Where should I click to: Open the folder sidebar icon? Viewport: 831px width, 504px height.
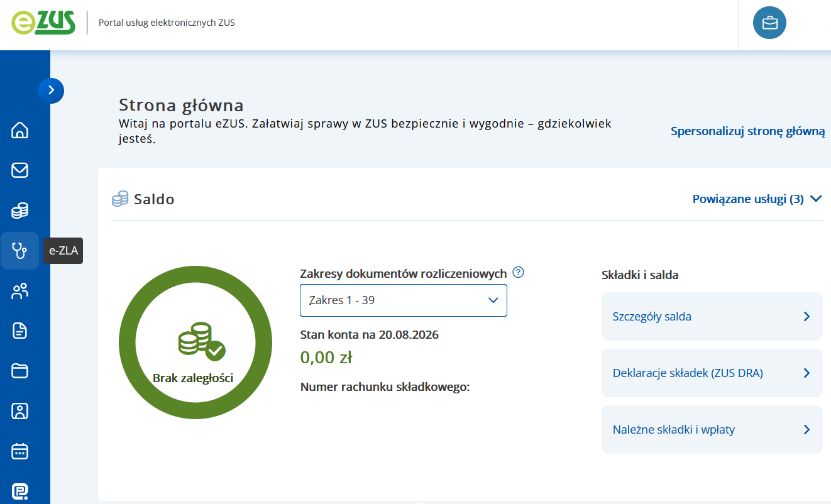(19, 371)
